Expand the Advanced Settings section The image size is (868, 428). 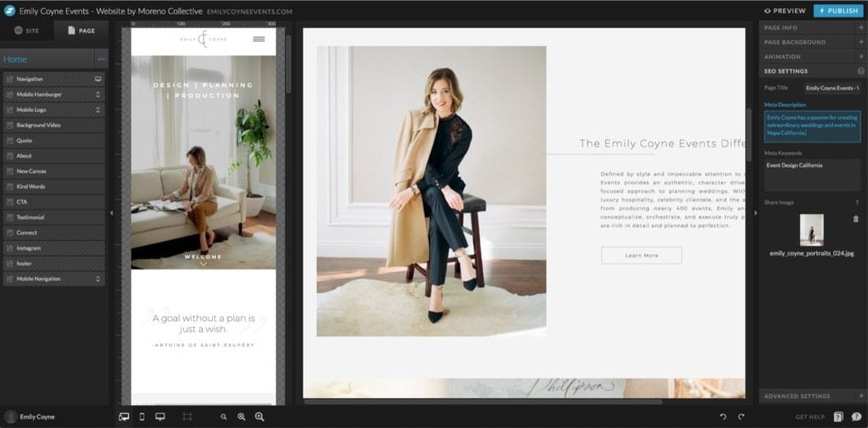point(860,396)
